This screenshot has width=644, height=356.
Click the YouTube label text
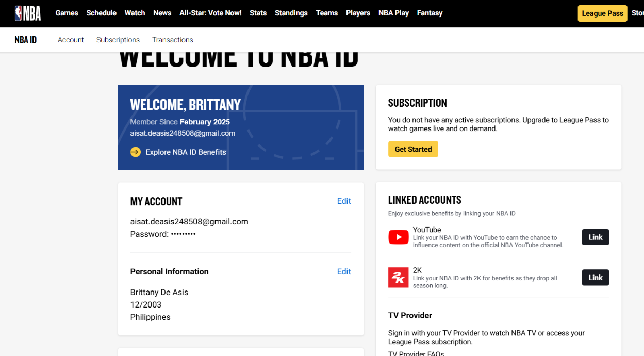[427, 230]
